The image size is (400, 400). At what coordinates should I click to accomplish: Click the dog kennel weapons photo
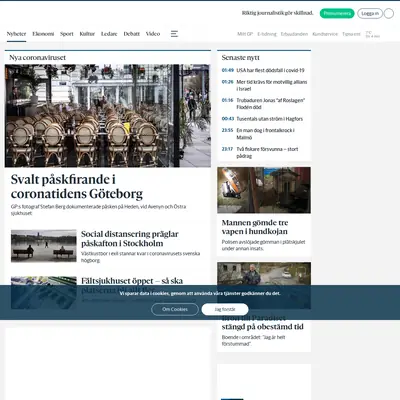click(x=264, y=190)
